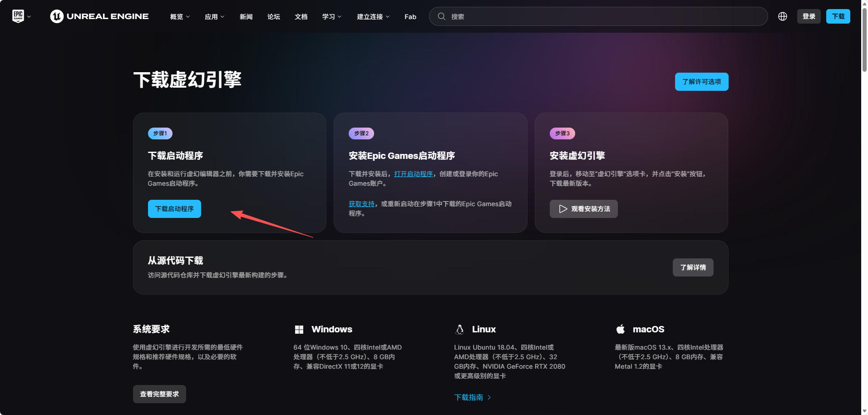Click the 步骤2 badge

point(361,133)
